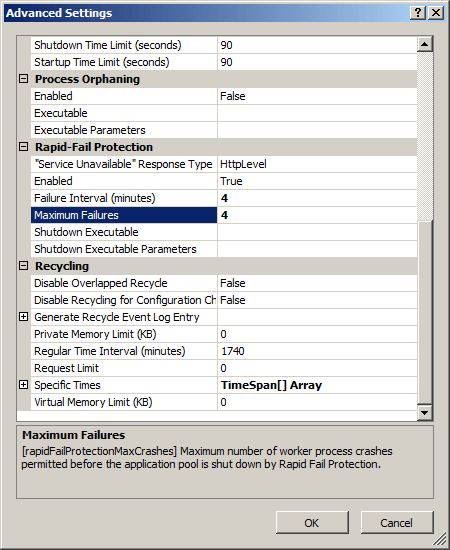Image resolution: width=450 pixels, height=550 pixels.
Task: Click the scrollbar down arrow
Action: tap(425, 412)
